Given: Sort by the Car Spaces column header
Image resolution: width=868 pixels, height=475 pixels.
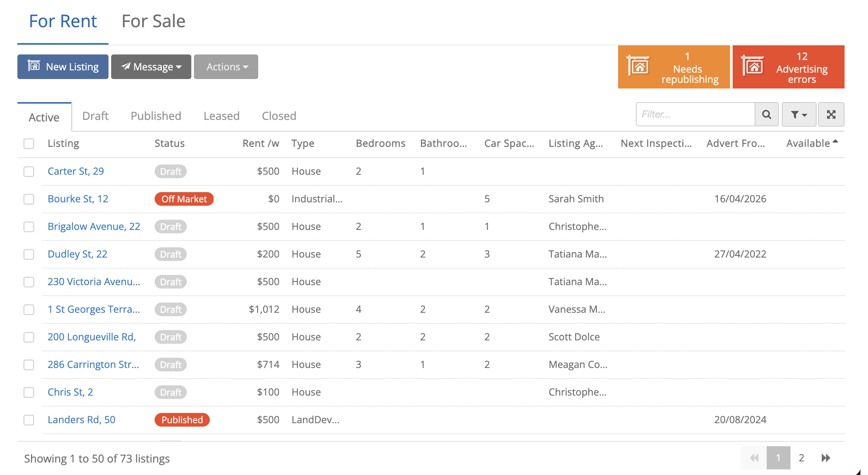Looking at the screenshot, I should coord(509,144).
